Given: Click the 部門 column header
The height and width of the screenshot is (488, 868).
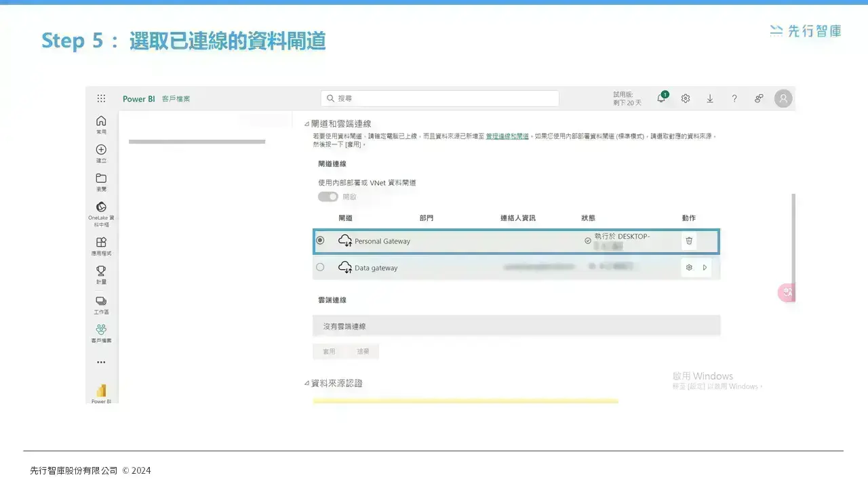Looking at the screenshot, I should tap(427, 218).
